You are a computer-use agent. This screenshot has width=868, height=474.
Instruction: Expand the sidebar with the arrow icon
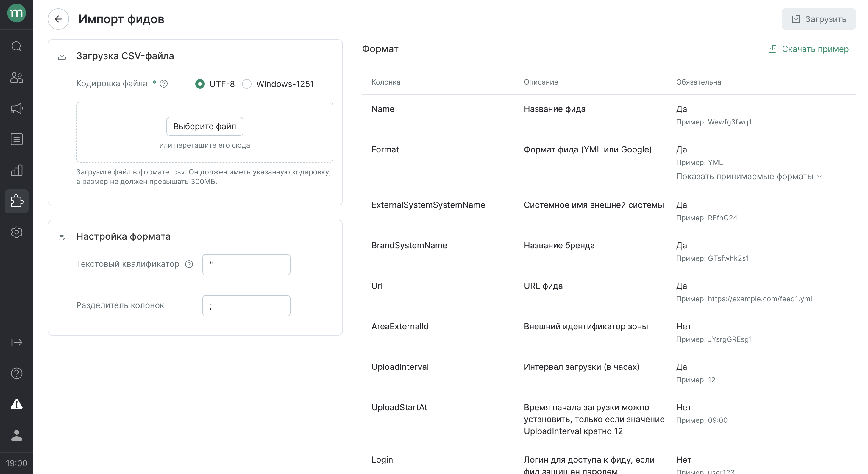(x=16, y=342)
